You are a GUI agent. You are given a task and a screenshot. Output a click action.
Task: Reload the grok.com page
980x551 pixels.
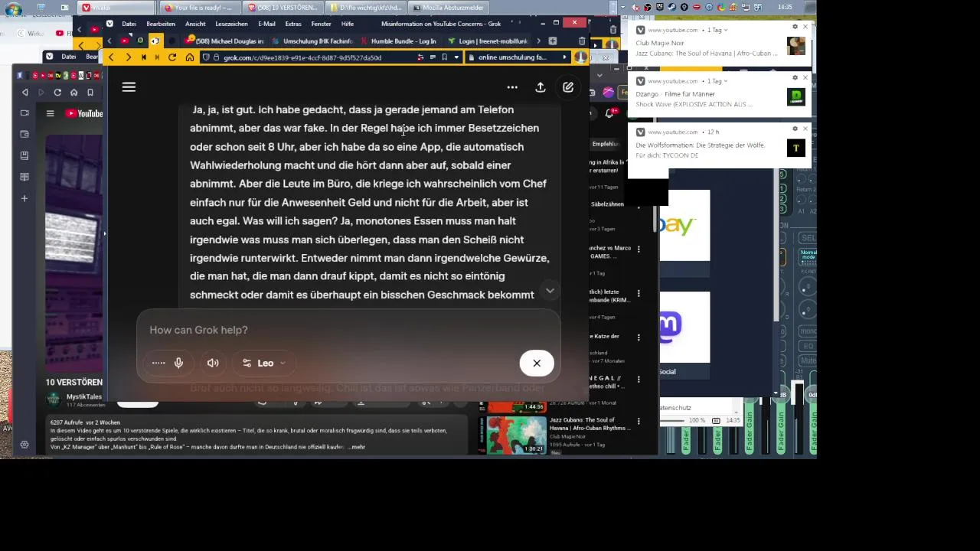(172, 57)
